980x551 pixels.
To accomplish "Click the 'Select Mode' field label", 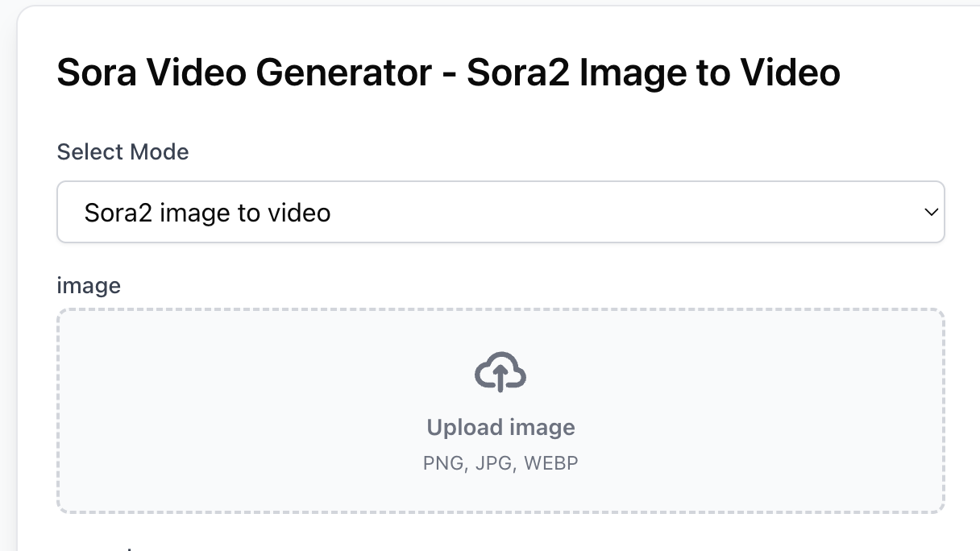I will pos(122,151).
